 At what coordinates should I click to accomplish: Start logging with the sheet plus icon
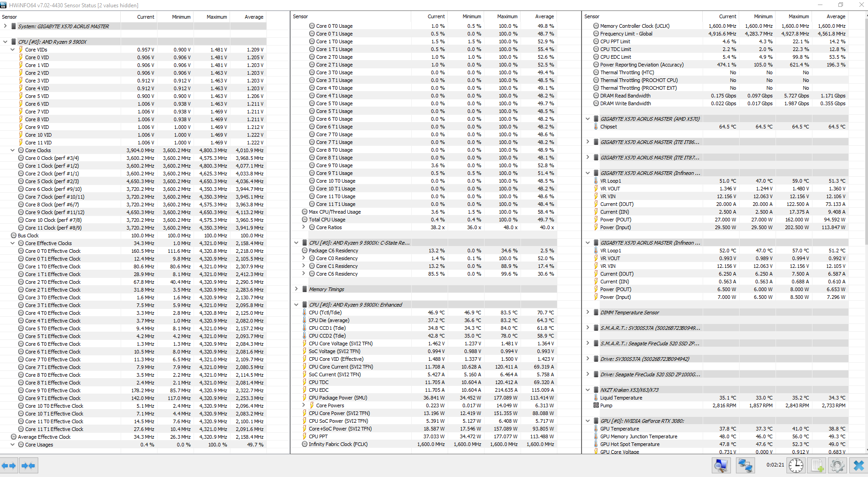[817, 466]
